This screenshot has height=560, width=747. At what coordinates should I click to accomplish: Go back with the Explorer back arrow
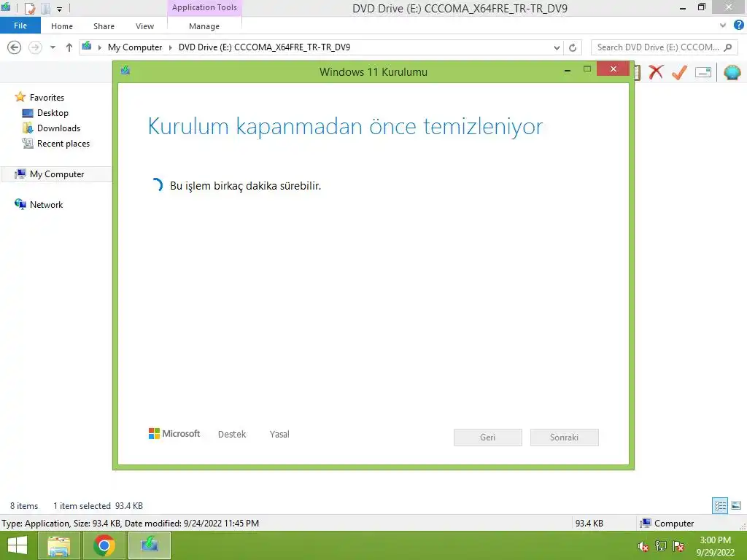[x=15, y=47]
